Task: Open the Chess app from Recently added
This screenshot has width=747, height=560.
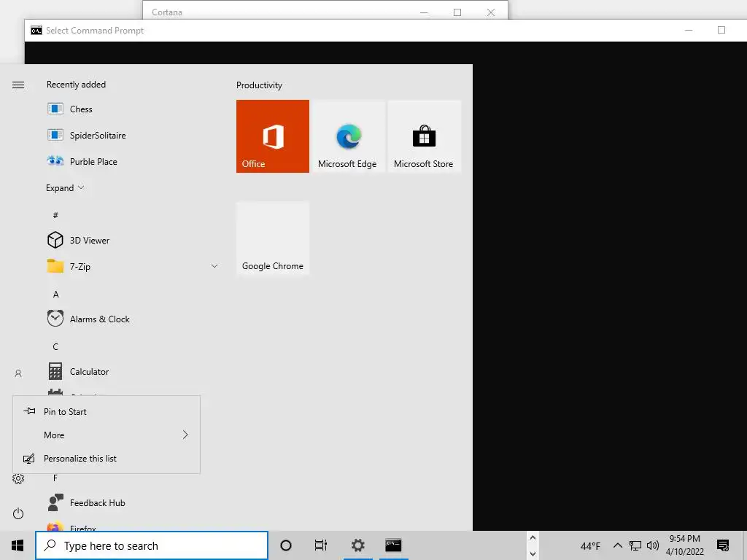Action: 81,109
